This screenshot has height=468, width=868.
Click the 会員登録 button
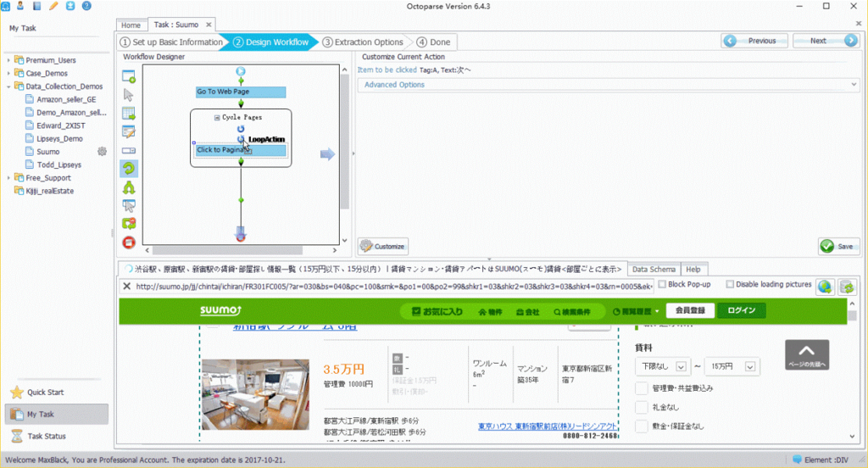[690, 310]
